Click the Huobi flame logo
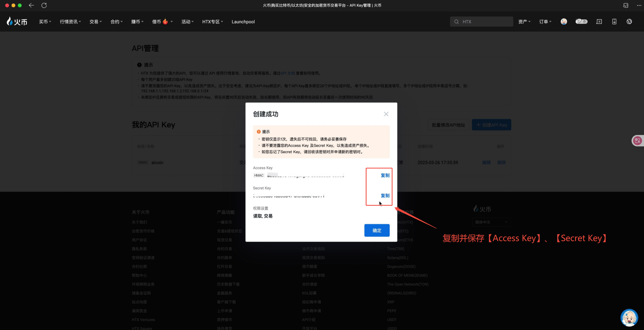The width and height of the screenshot is (644, 330). pyautogui.click(x=17, y=21)
